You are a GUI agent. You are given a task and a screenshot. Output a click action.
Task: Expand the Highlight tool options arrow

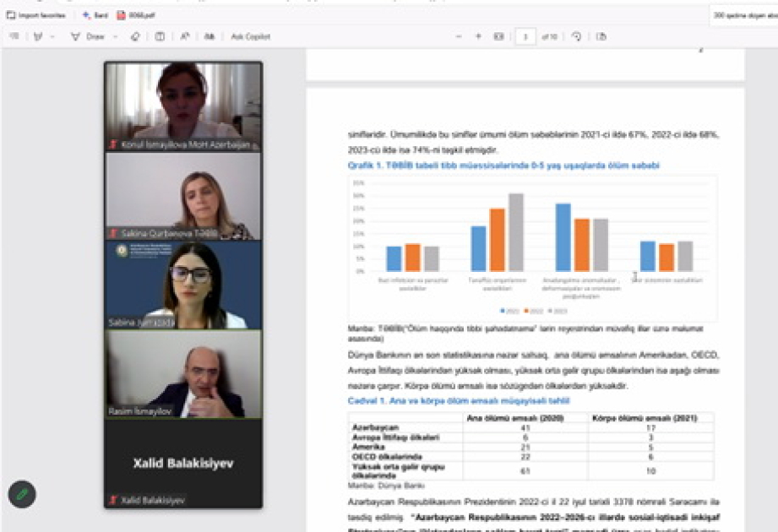pos(52,36)
